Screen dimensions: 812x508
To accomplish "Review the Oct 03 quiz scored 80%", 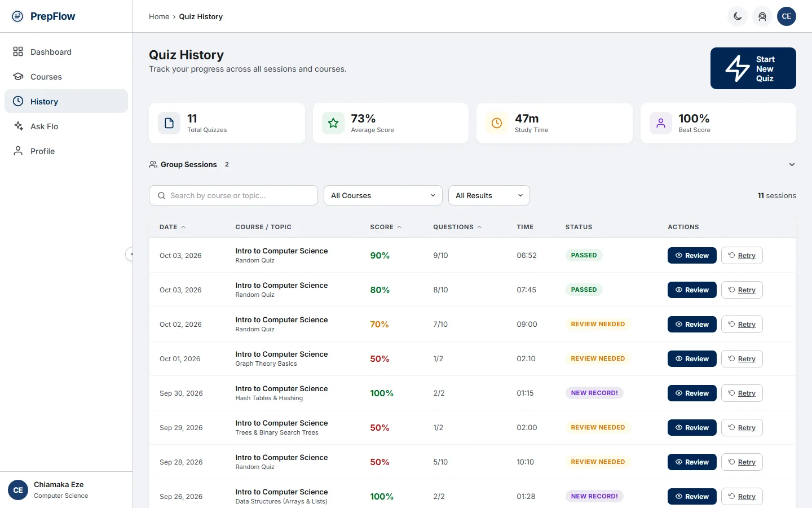I will pyautogui.click(x=692, y=290).
